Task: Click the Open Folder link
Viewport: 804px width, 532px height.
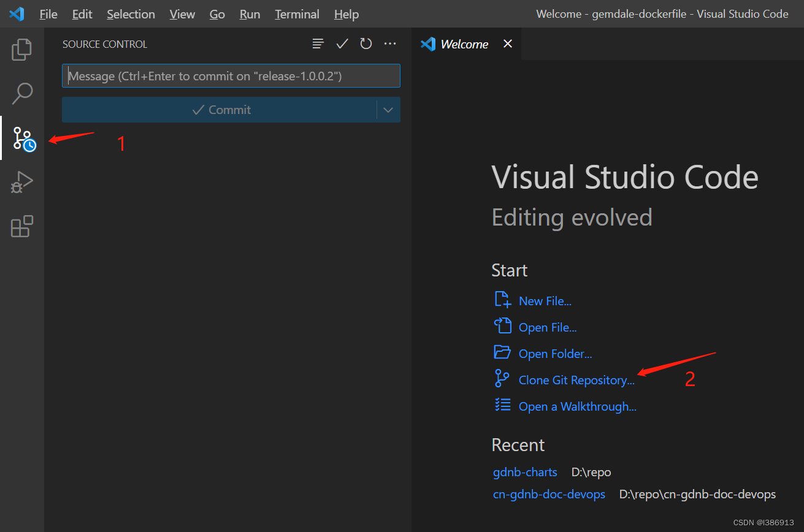Action: [x=555, y=354]
